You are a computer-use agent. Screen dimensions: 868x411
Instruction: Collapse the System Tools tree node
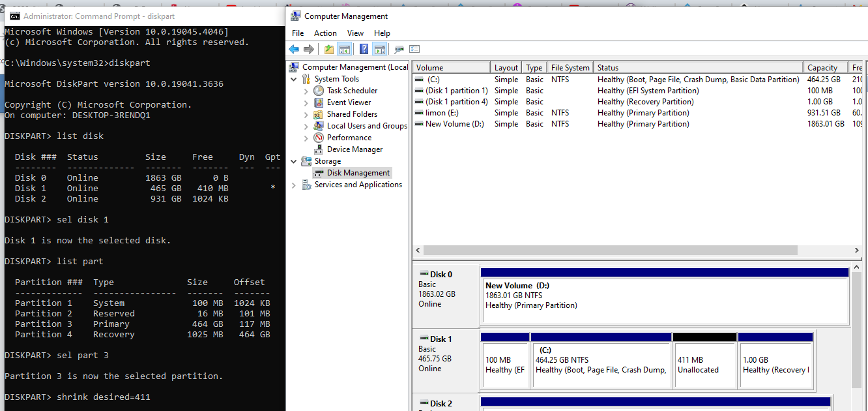coord(294,79)
